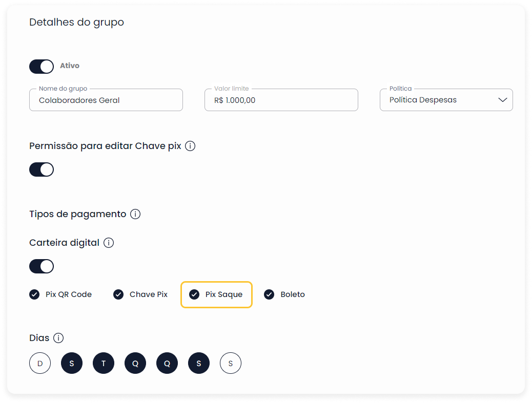Enable the D (domingo) day button
532x403 pixels.
coord(40,364)
